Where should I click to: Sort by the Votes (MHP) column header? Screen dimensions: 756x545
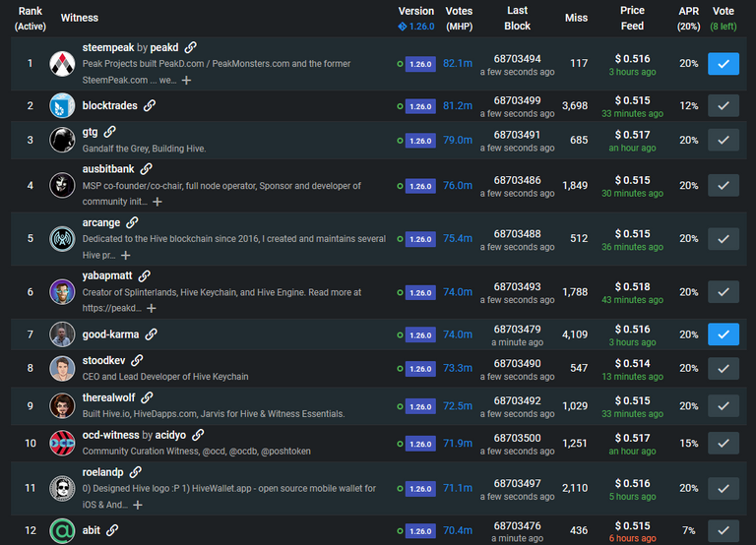(x=459, y=18)
